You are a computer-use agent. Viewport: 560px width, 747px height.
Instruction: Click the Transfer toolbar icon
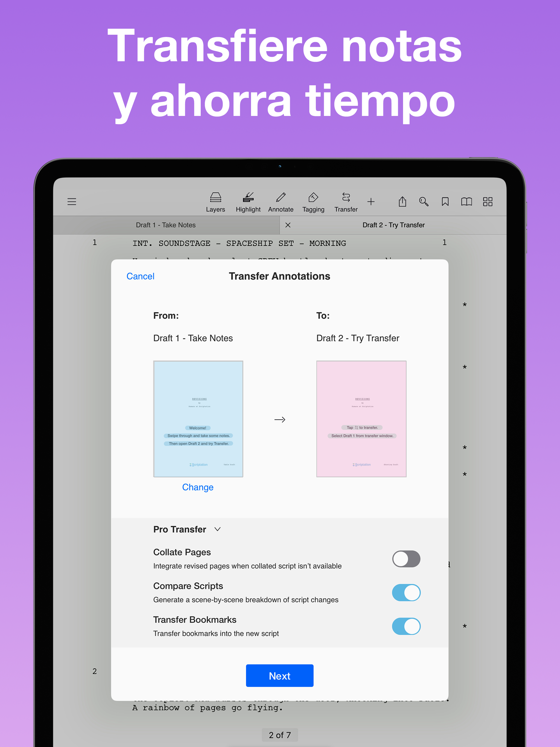point(346,202)
